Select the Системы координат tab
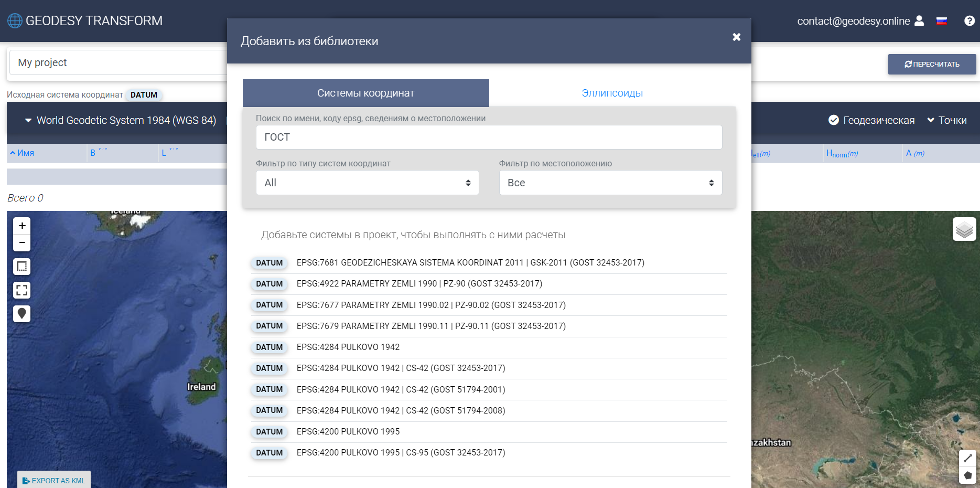The height and width of the screenshot is (488, 980). click(x=365, y=93)
